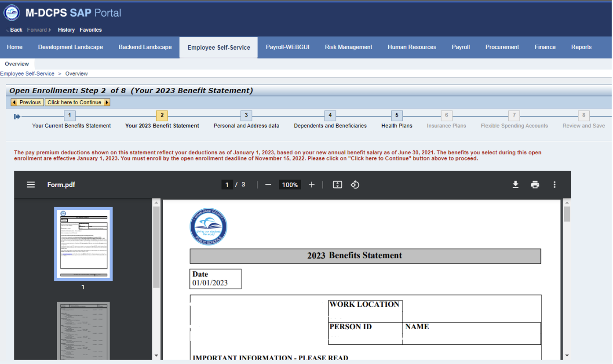Zoom out of the PDF document
The width and height of the screenshot is (613, 364).
coord(268,185)
